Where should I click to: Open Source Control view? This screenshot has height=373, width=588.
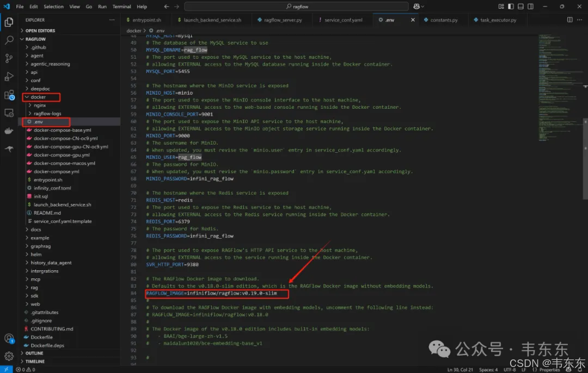[x=9, y=58]
